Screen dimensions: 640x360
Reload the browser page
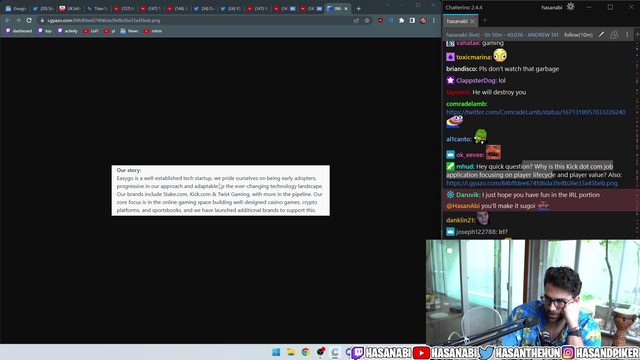[29, 20]
